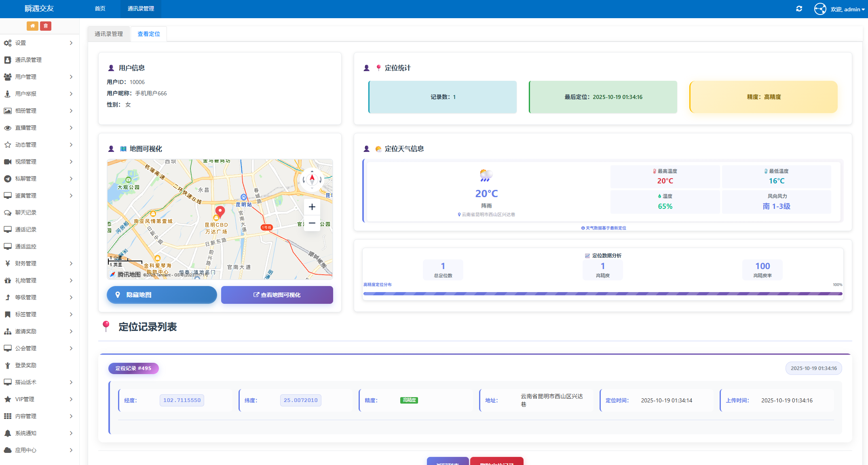Click the 高精度定位分布 progress bar
This screenshot has height=465, width=868.
[x=602, y=294]
